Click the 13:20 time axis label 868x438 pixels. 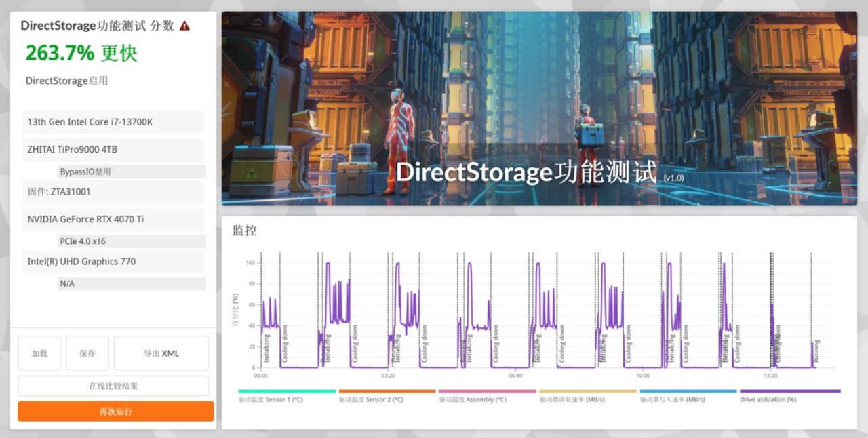770,375
